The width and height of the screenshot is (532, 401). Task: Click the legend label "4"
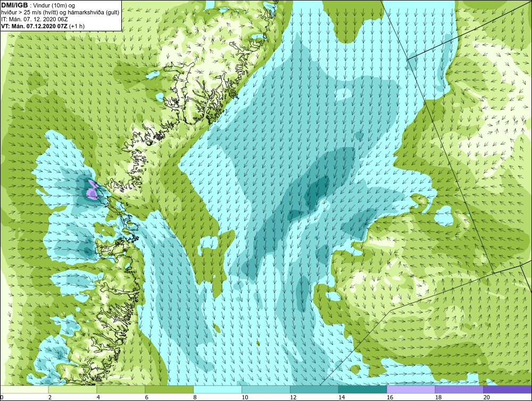click(x=98, y=397)
